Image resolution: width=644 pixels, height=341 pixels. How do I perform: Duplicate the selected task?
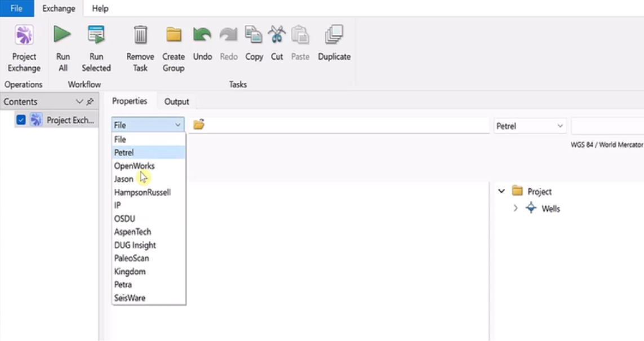pyautogui.click(x=334, y=36)
